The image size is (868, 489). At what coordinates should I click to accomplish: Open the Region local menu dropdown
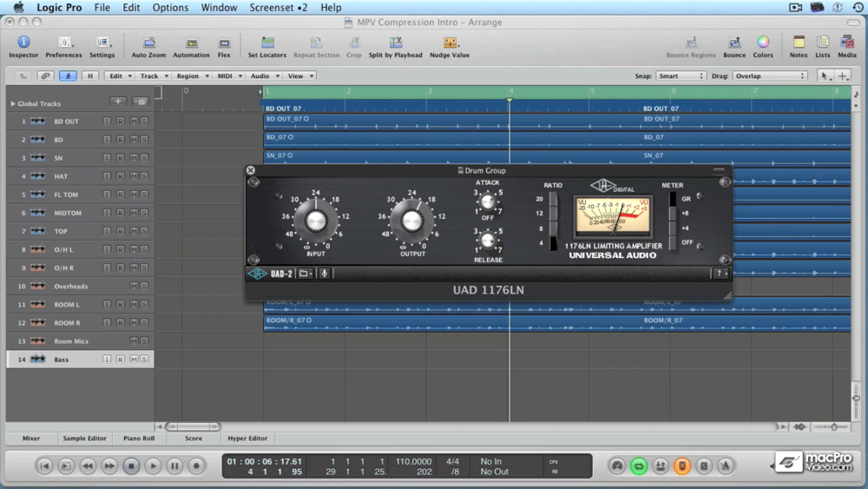coord(192,76)
